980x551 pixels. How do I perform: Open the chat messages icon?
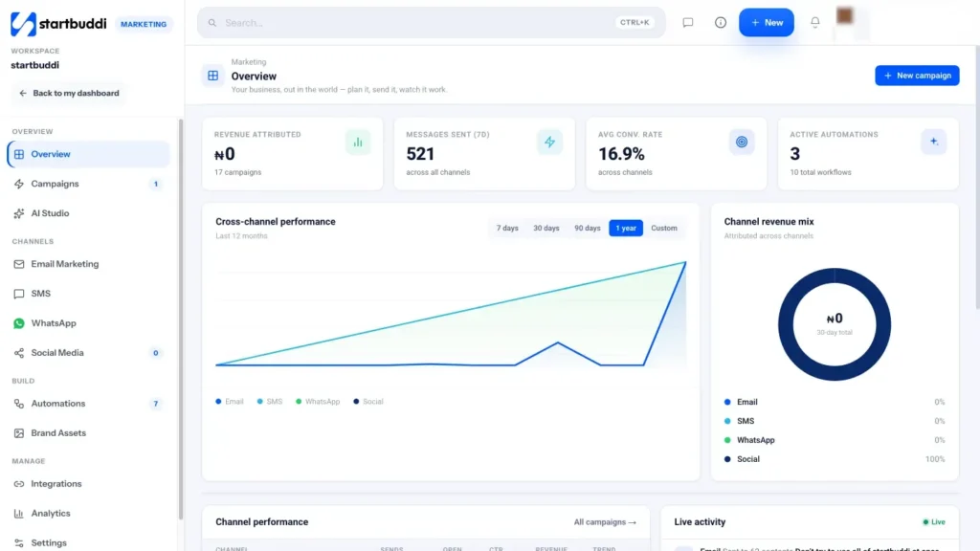point(687,23)
